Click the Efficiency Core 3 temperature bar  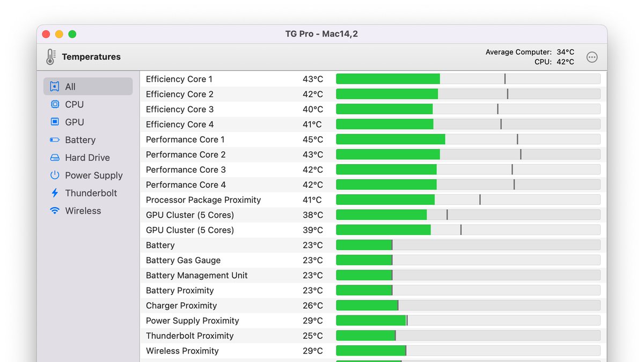468,109
